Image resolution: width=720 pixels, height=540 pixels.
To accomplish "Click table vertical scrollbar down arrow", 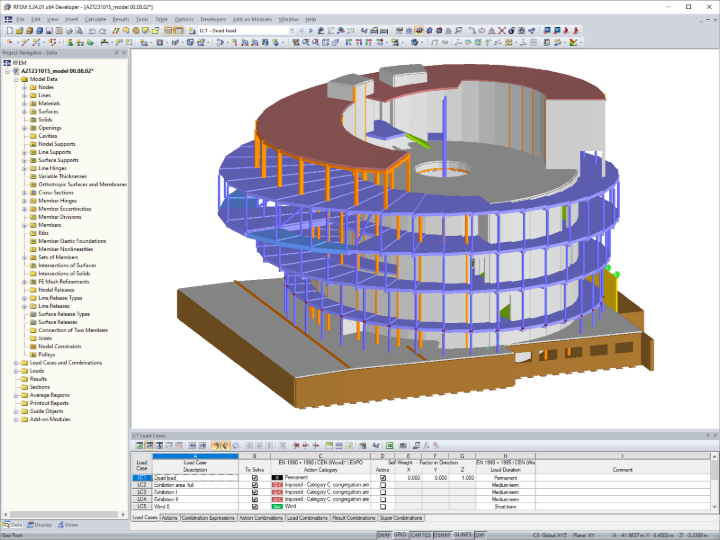I will [x=714, y=507].
